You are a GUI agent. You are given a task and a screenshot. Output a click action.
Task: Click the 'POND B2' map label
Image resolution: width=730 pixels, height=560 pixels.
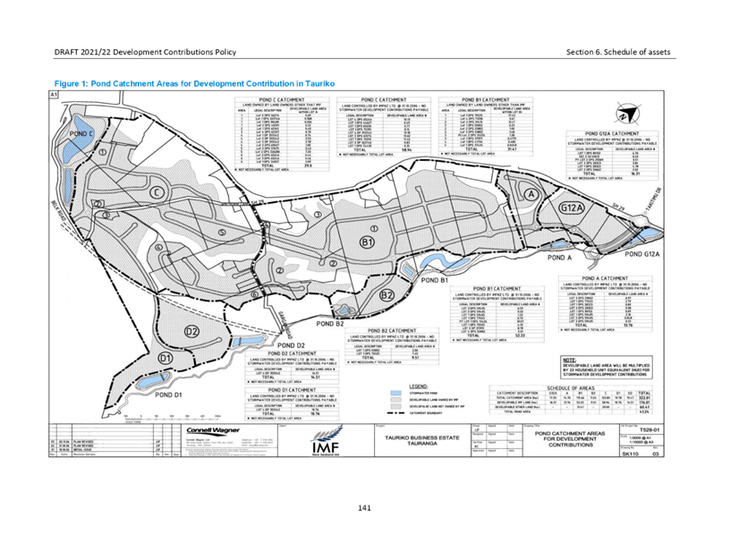coord(330,324)
